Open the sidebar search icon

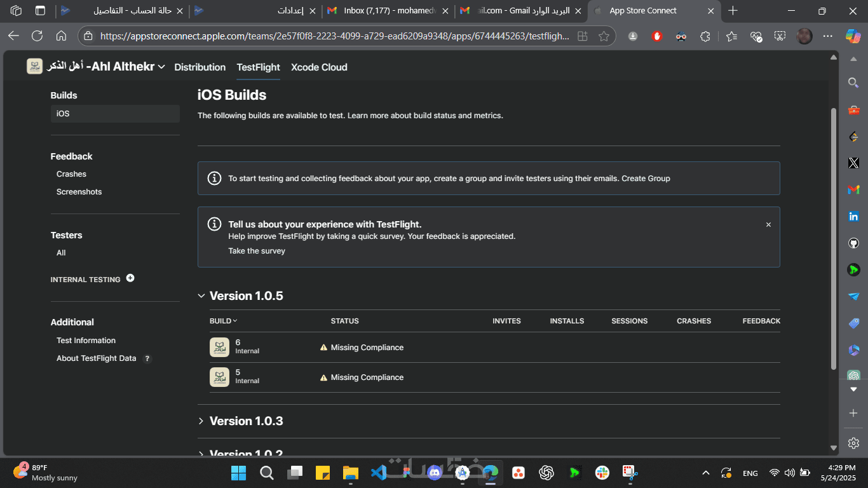click(853, 83)
